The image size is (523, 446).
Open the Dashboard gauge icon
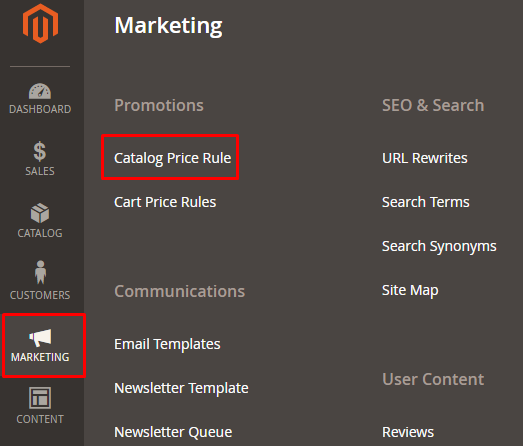(x=40, y=91)
